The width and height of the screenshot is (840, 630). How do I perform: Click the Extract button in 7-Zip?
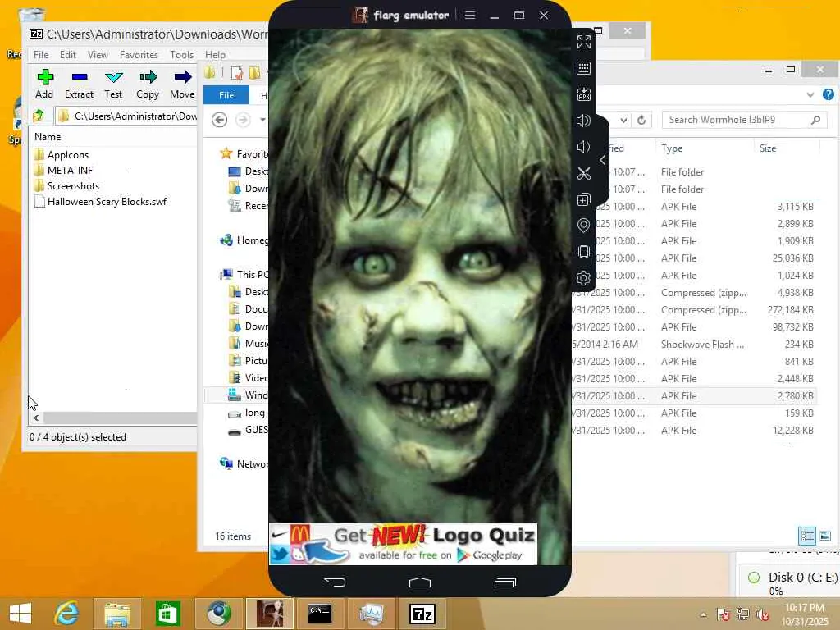click(x=79, y=84)
